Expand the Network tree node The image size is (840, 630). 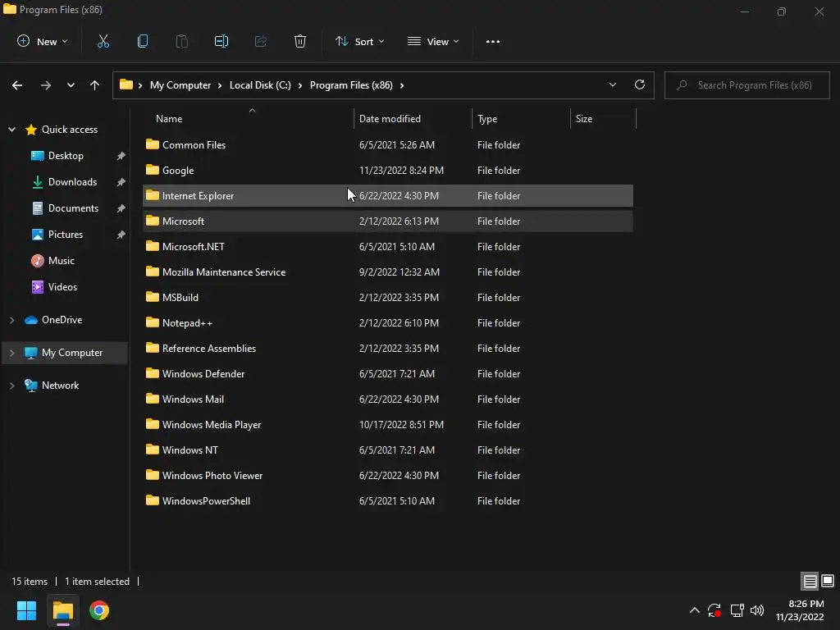(x=11, y=386)
